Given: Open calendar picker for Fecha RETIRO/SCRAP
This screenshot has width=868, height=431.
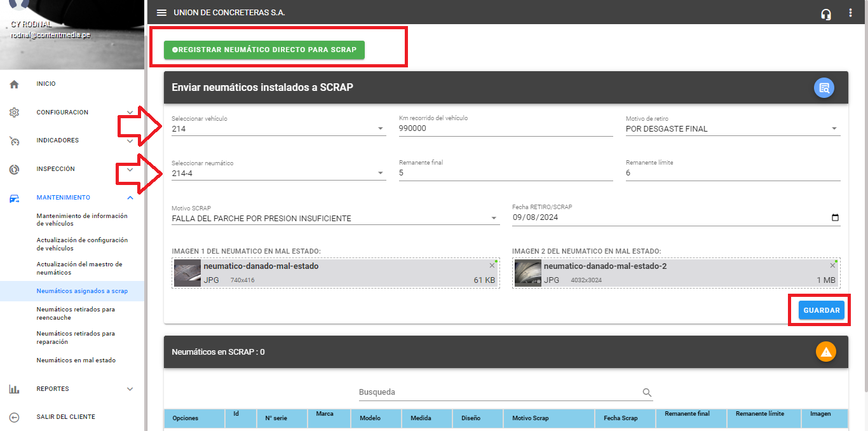Looking at the screenshot, I should (x=835, y=218).
